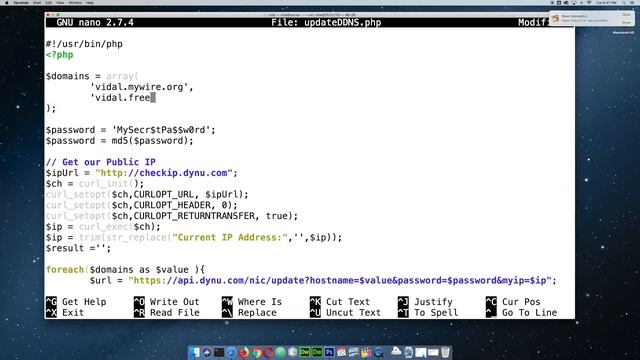The height and width of the screenshot is (360, 640).
Task: Click the '^W Where Is' shortcut label
Action: click(252, 302)
